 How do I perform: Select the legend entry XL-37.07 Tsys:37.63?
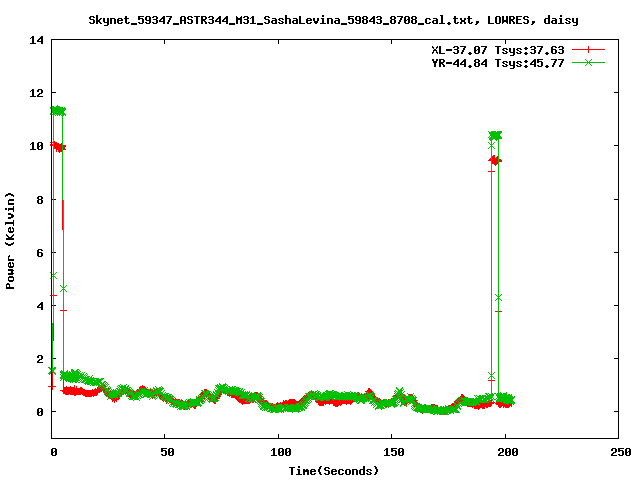(x=498, y=50)
